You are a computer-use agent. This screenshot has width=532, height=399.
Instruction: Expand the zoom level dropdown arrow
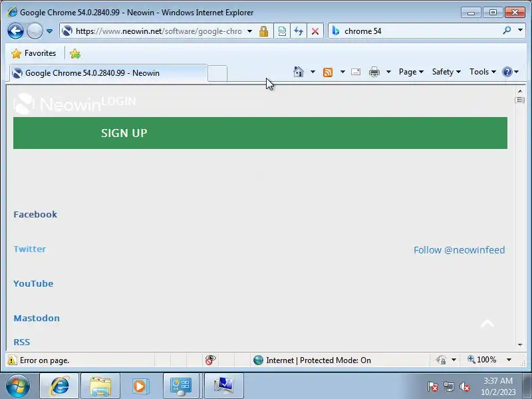pos(509,360)
